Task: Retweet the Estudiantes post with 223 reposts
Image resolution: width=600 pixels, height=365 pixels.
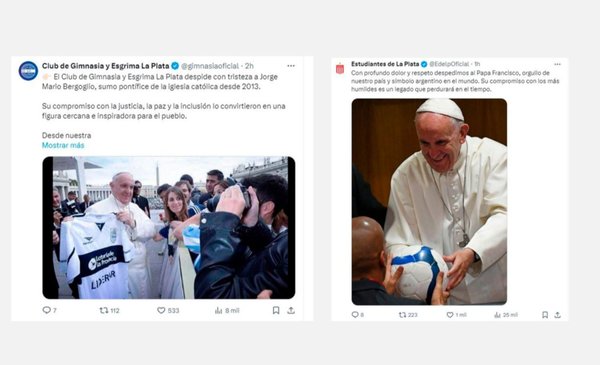Action: 402,315
